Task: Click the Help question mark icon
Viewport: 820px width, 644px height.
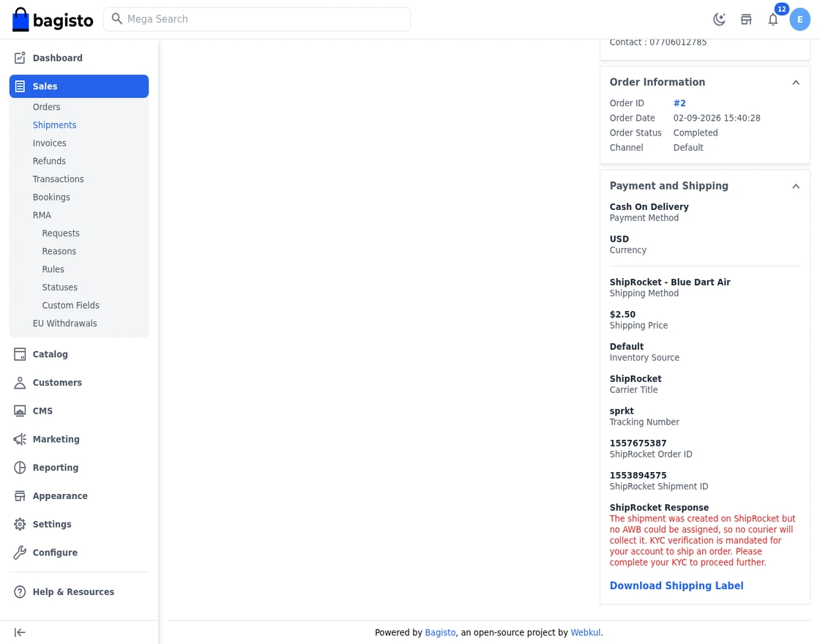Action: (20, 592)
